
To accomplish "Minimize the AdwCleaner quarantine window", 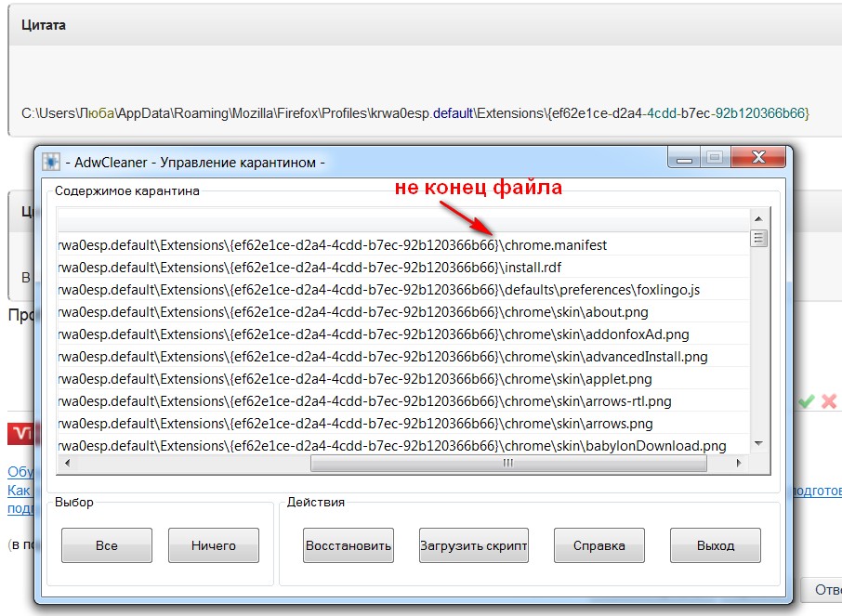I will pos(685,158).
